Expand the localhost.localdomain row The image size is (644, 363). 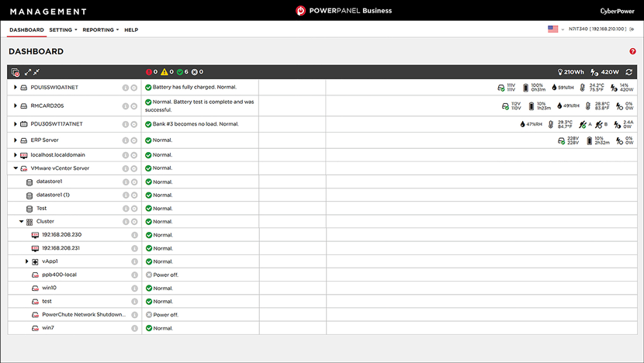click(x=16, y=155)
